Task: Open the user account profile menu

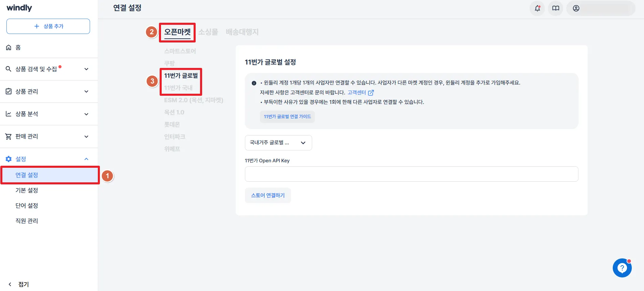Action: 601,8
